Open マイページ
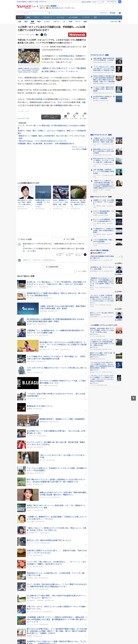The width and height of the screenshot is (138, 644). click(x=103, y=13)
